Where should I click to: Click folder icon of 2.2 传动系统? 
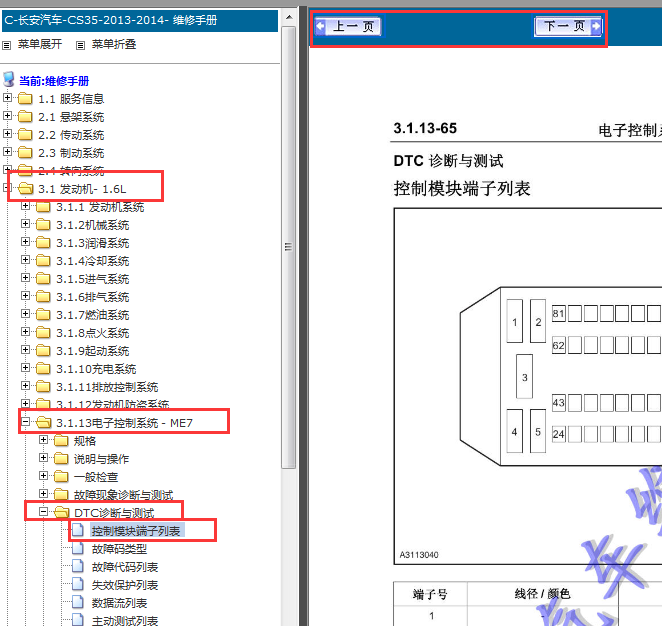(x=25, y=134)
